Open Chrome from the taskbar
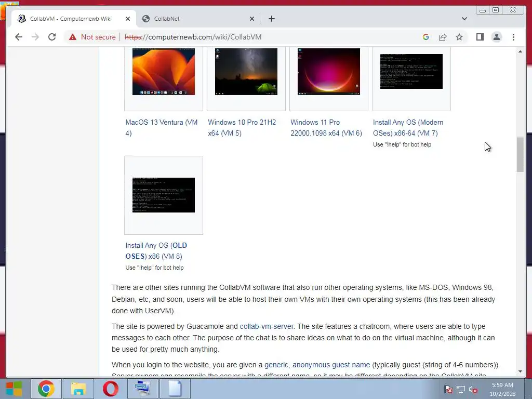The image size is (532, 399). coord(46,389)
